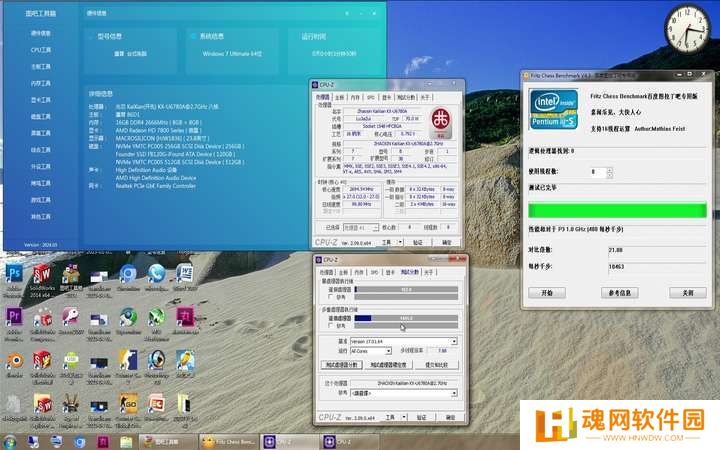The height and width of the screenshot is (450, 720).
Task: Switch to 处理器 tab in lower CPU-Z
Action: point(326,272)
